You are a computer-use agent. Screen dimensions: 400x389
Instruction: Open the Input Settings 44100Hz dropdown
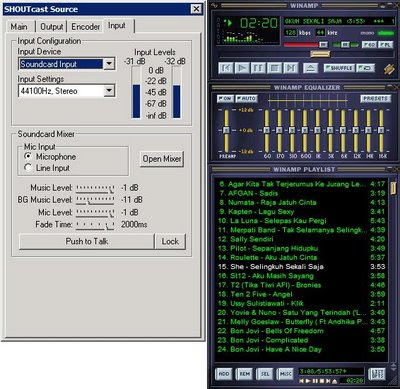[x=109, y=91]
